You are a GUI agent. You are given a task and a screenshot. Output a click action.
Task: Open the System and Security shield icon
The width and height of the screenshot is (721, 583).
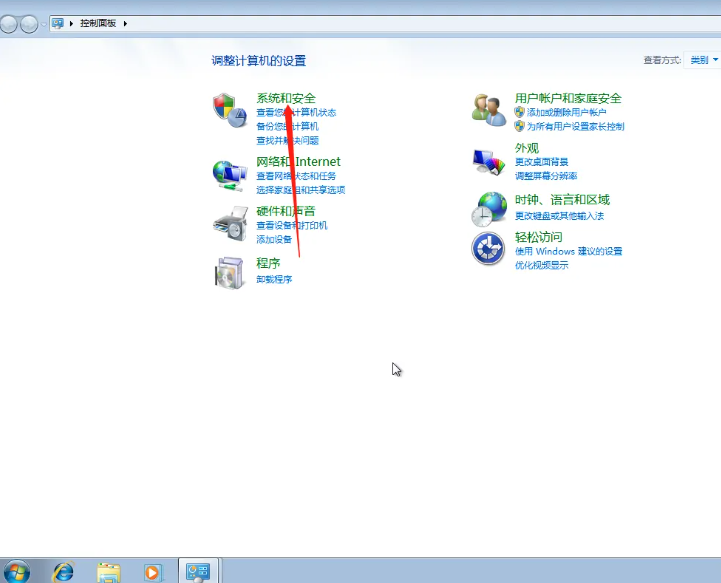click(230, 110)
